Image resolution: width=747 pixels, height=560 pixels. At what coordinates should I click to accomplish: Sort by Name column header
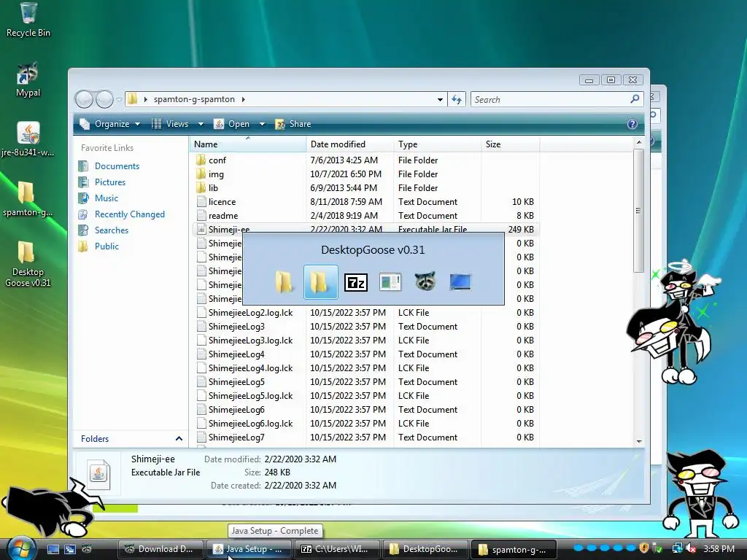click(248, 144)
